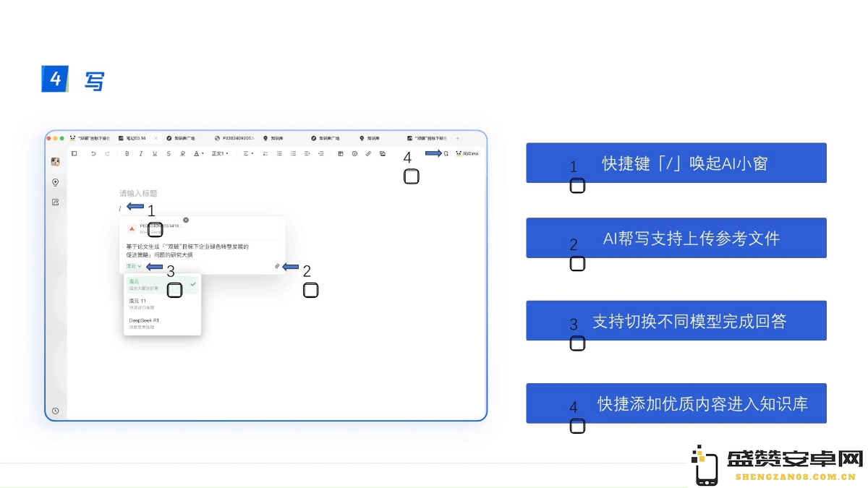Open the notes edit icon in left sidebar

pyautogui.click(x=55, y=202)
